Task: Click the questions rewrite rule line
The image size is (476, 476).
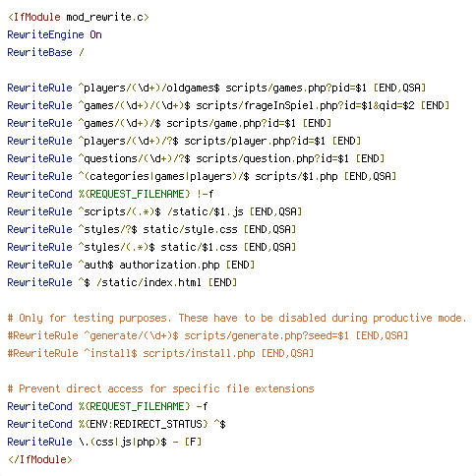Action: tap(196, 158)
